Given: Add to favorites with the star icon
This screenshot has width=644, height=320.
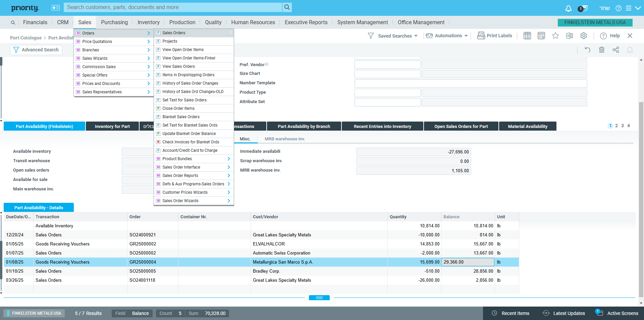Looking at the screenshot, I should (555, 36).
